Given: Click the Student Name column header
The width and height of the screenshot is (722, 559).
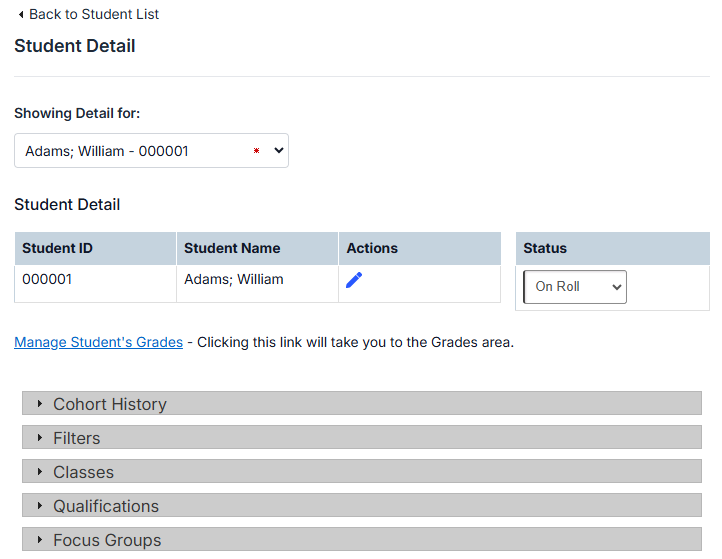Looking at the screenshot, I should point(232,248).
